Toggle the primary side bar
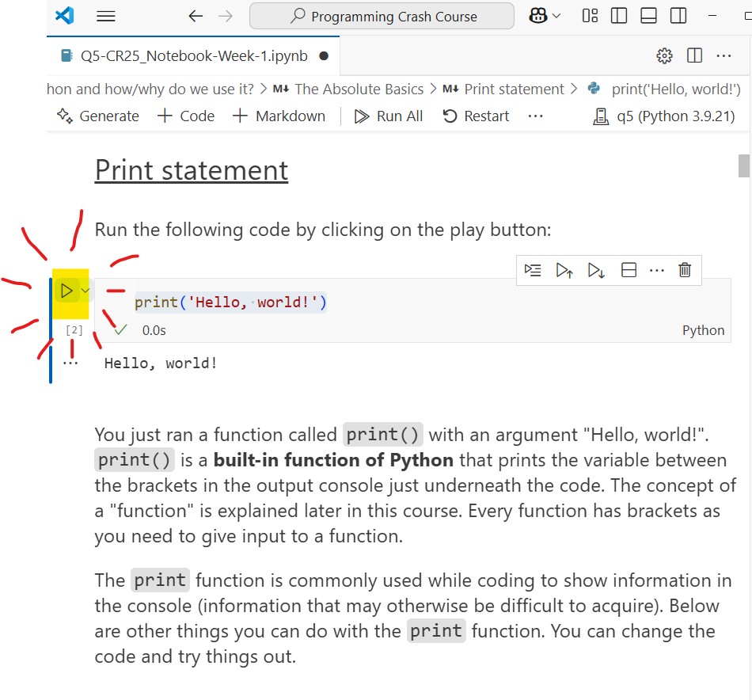Viewport: 752px width, 700px height. [x=619, y=16]
